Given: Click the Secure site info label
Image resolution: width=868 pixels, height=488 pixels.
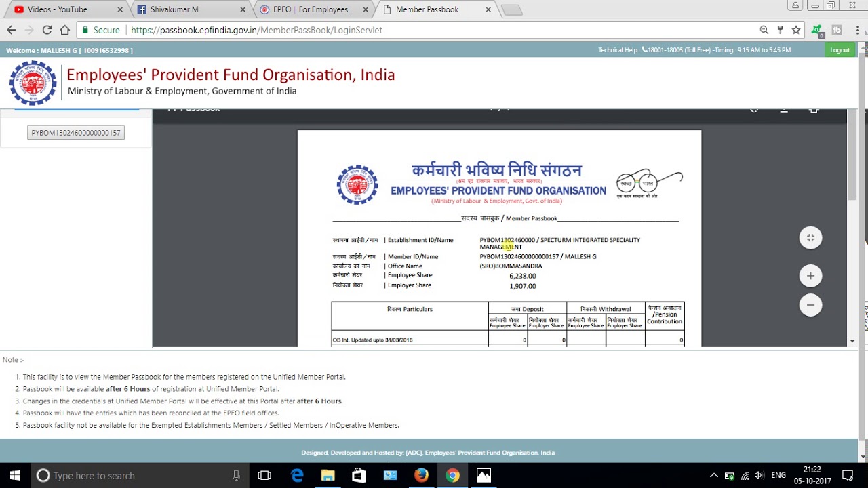Looking at the screenshot, I should click(101, 30).
